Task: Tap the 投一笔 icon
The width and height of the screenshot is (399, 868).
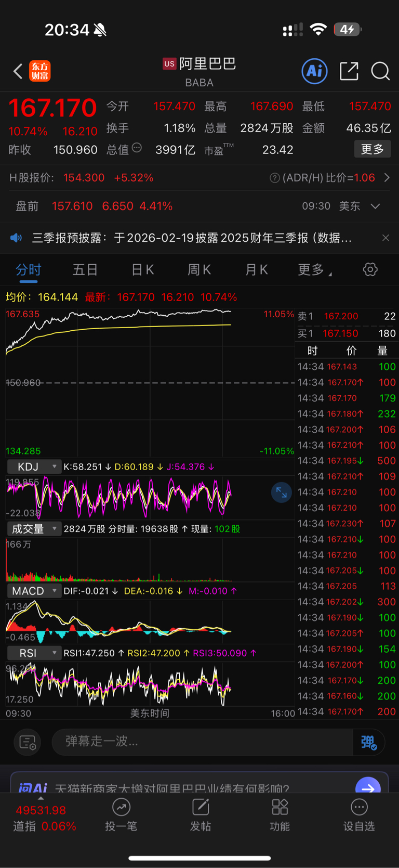Action: tap(121, 807)
